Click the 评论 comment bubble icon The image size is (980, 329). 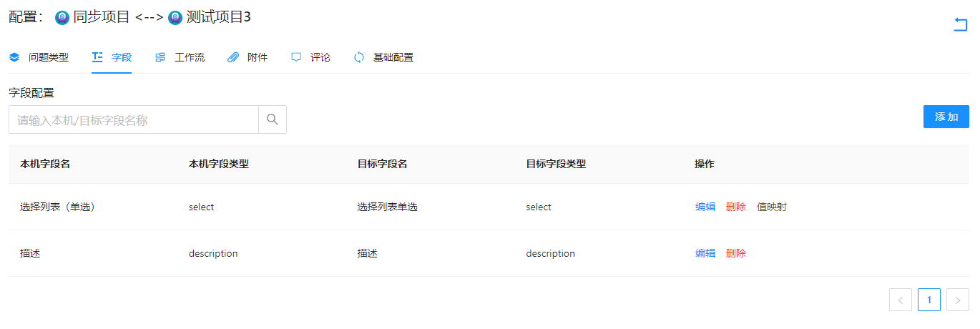pyautogui.click(x=296, y=57)
